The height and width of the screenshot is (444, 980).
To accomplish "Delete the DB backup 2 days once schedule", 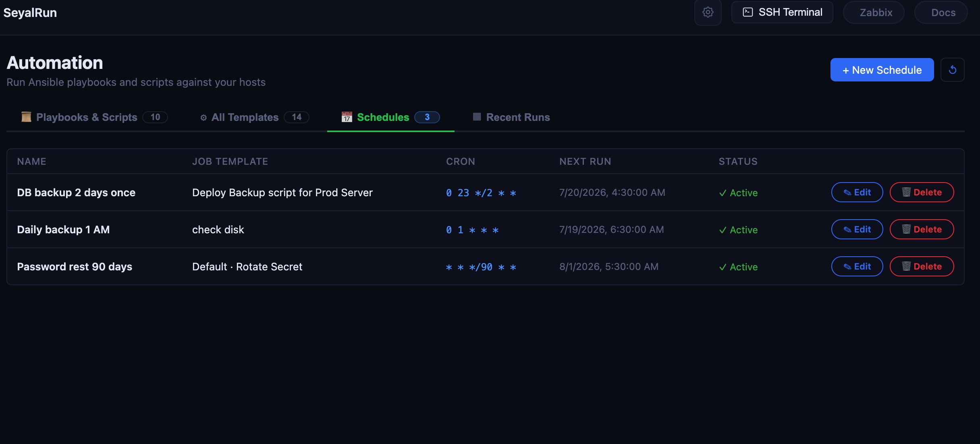I will point(922,192).
